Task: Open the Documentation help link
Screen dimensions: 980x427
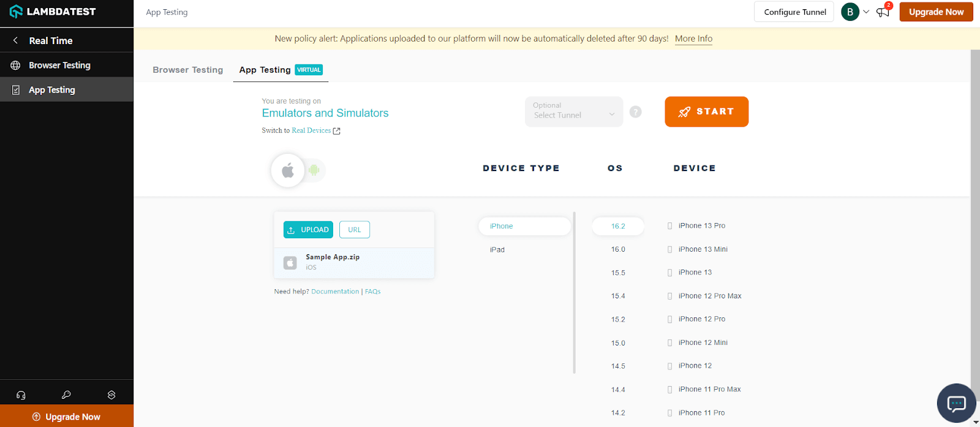Action: 335,292
